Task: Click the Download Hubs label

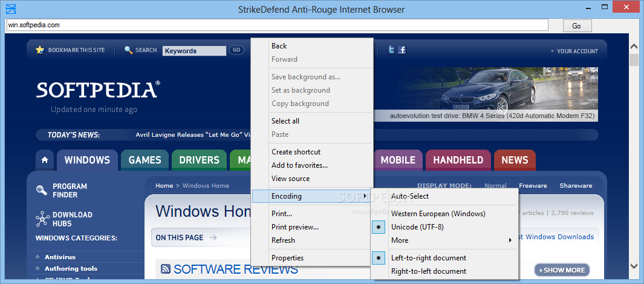Action: (x=73, y=219)
